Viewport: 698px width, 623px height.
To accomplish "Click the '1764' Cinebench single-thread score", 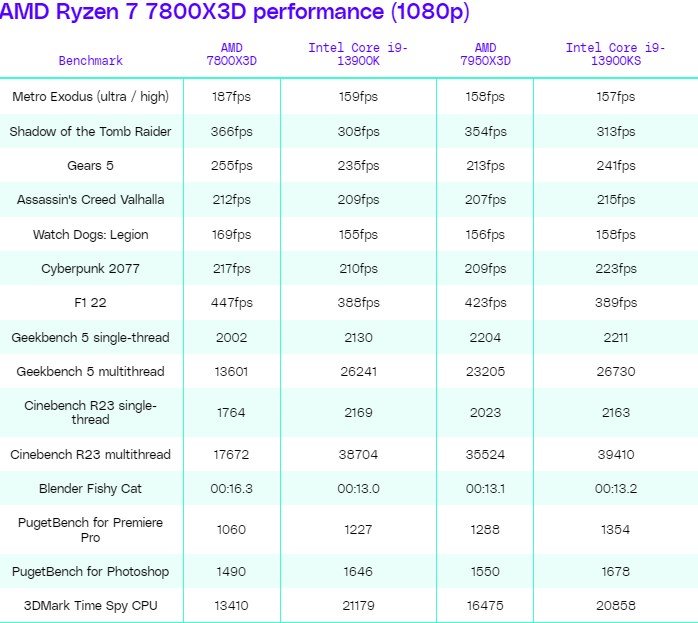I will point(231,413).
